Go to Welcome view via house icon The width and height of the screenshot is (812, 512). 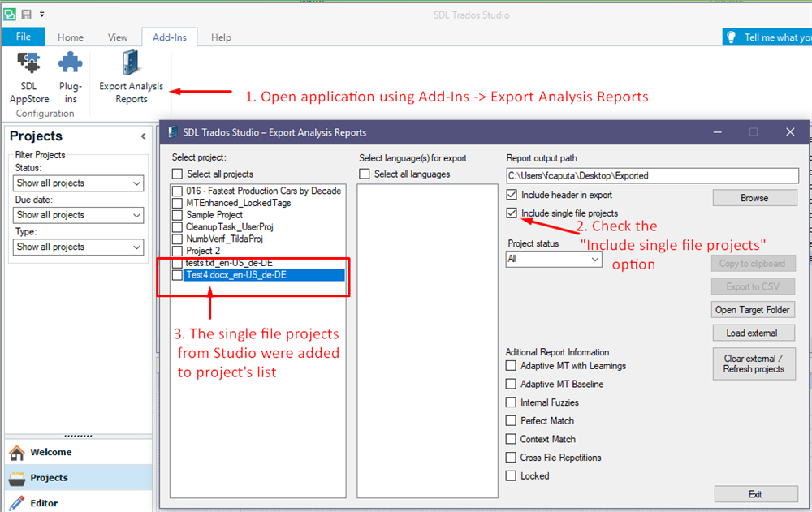coord(17,453)
